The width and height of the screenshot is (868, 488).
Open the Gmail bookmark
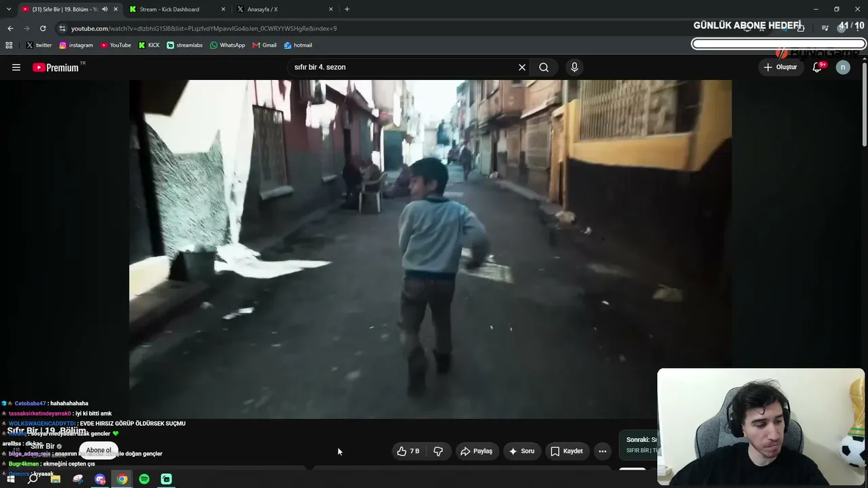tap(264, 45)
